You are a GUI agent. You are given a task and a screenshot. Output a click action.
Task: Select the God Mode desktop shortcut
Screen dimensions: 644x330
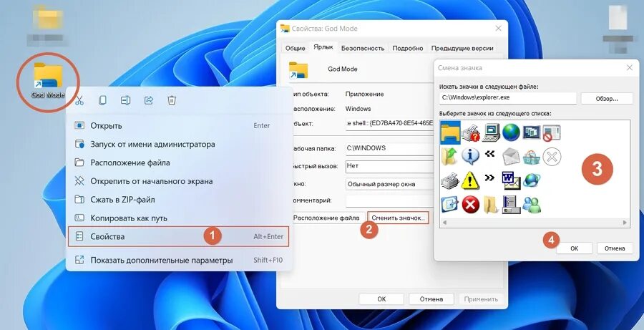48,82
